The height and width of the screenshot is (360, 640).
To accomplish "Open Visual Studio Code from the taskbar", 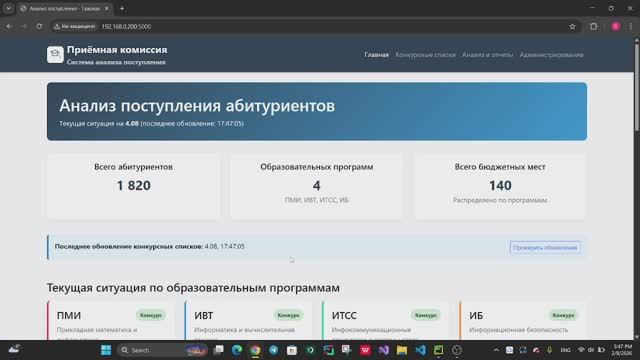I will click(420, 350).
